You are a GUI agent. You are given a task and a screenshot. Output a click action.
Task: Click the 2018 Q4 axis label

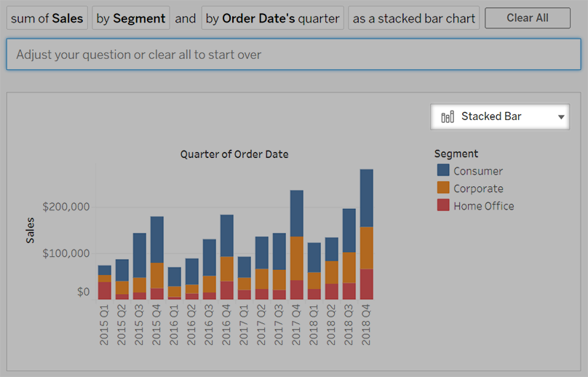click(366, 325)
